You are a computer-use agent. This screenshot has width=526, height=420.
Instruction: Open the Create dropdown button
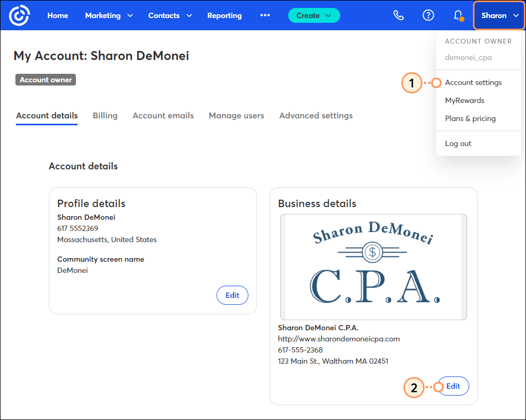(314, 15)
